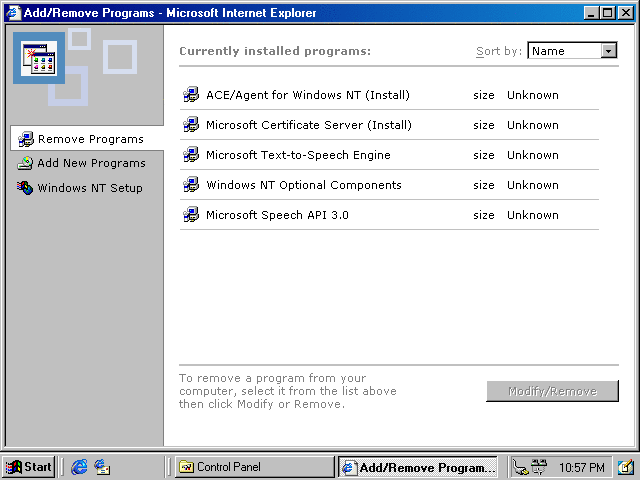Maximize the Add/Remove Programs window
This screenshot has width=640, height=480.
click(x=607, y=13)
